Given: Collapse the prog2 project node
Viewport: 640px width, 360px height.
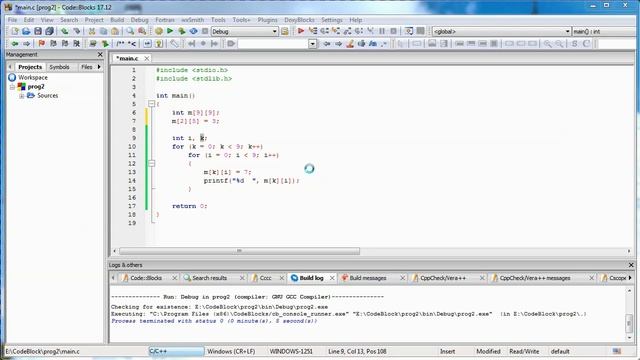Looking at the screenshot, I should (x=12, y=87).
